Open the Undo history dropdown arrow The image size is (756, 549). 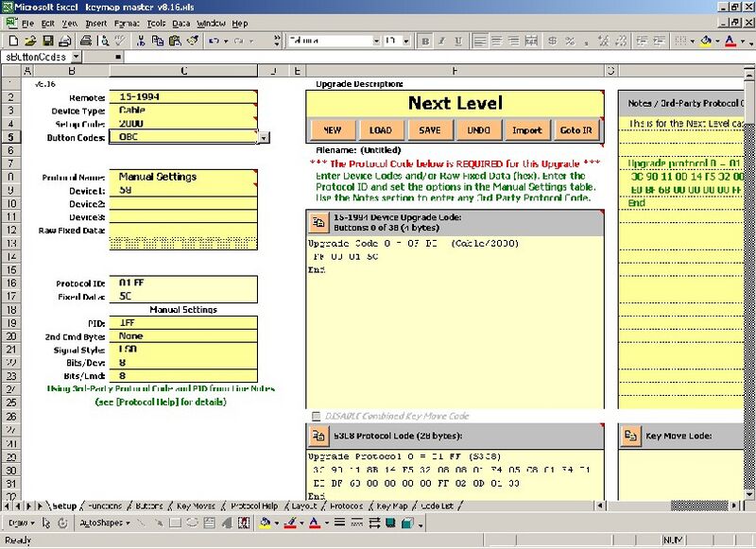[x=226, y=41]
